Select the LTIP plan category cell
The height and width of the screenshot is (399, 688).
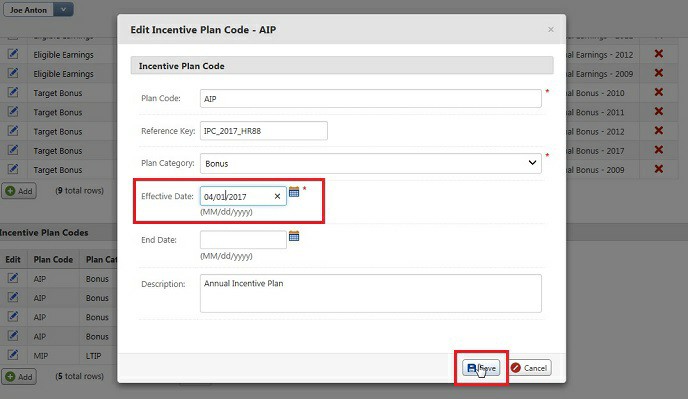93,356
